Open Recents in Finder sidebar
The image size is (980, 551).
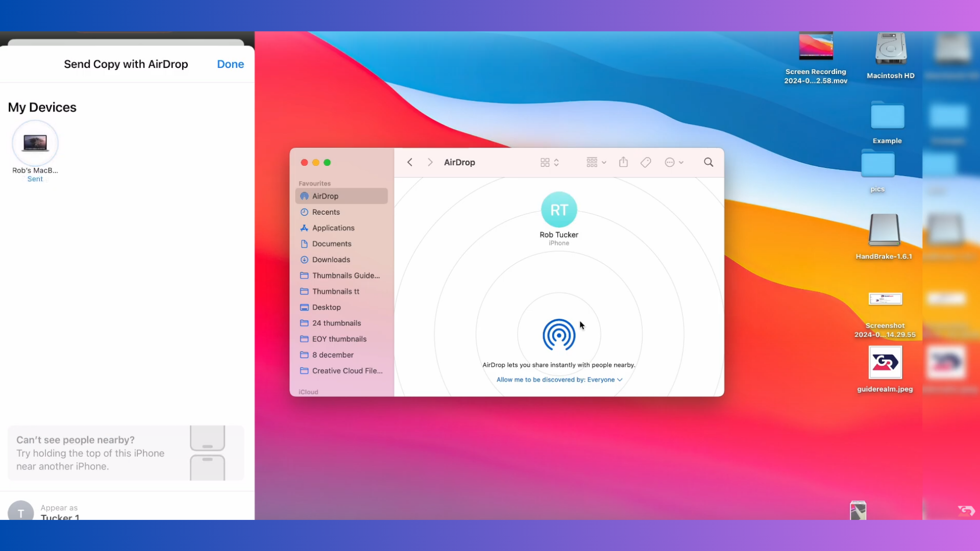click(x=341, y=212)
